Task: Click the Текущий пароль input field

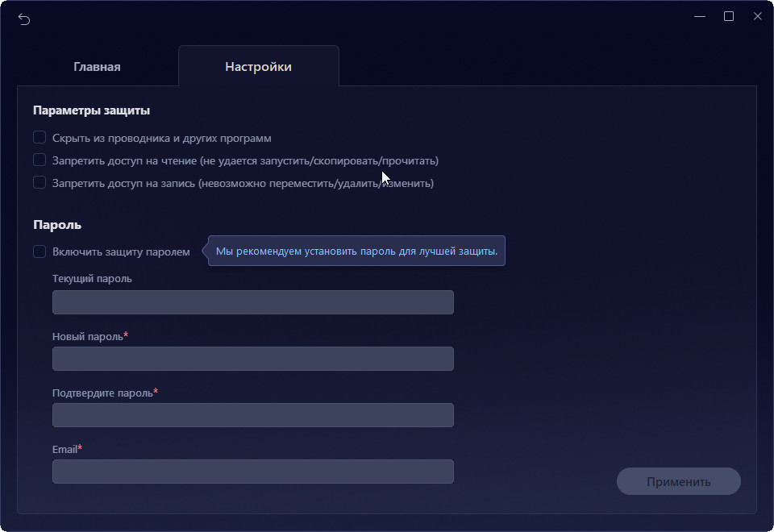Action: coord(252,302)
